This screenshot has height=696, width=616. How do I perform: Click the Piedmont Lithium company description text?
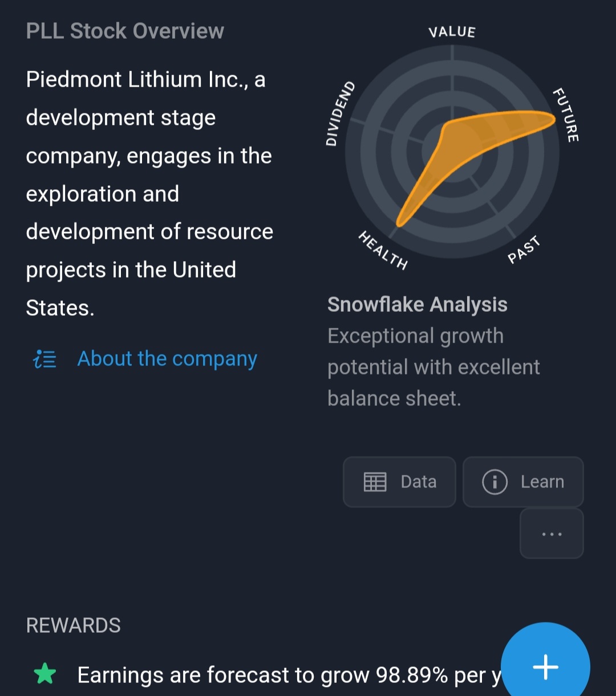click(149, 193)
